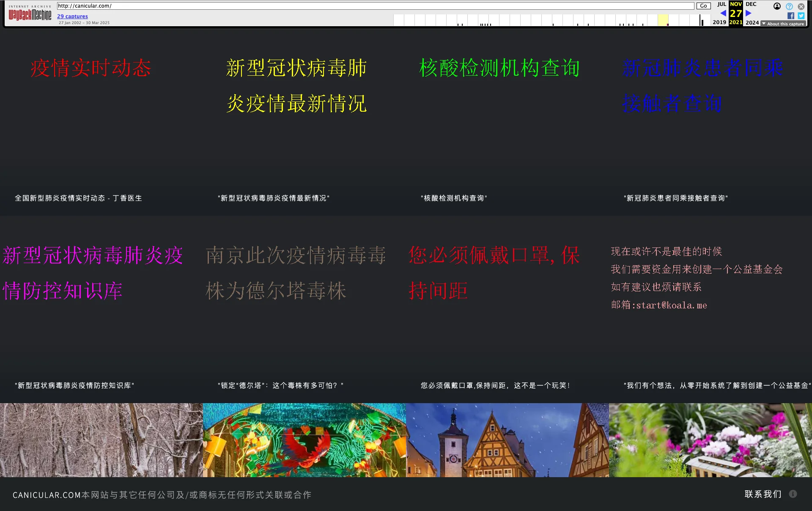Click the URL input field
The height and width of the screenshot is (511, 812).
(x=376, y=6)
